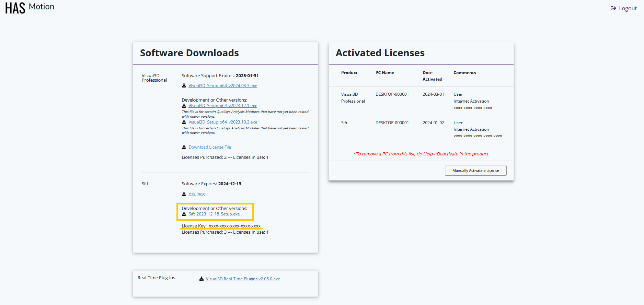Download Visual3D_Setup_x64_v2023.10.2.exe
The height and width of the screenshot is (305, 644).
(223, 122)
